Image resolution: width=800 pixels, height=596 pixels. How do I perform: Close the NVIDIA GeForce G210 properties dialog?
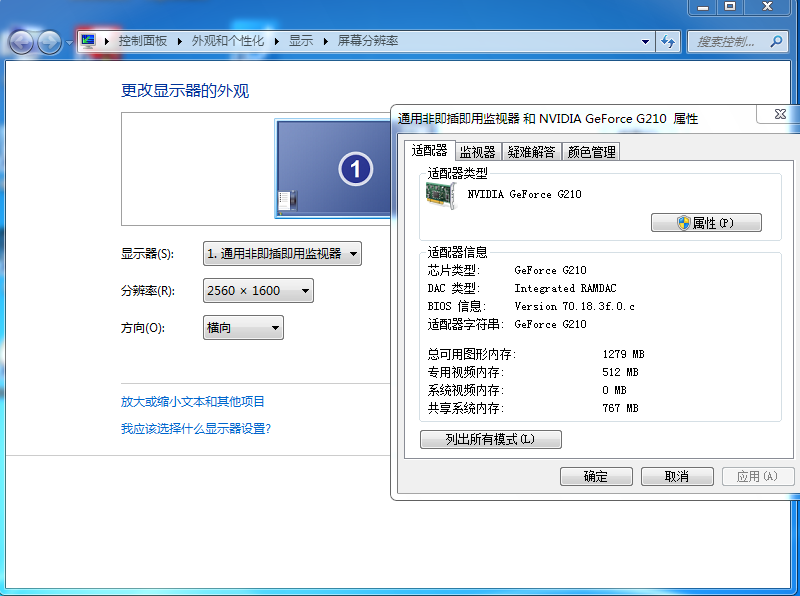pyautogui.click(x=780, y=115)
